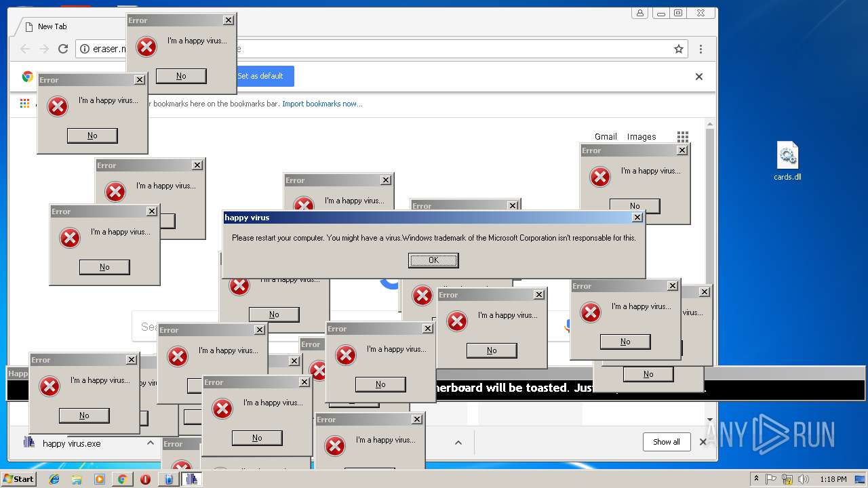View site information icon before eraser URL
Screen dimensions: 868x488
85,49
